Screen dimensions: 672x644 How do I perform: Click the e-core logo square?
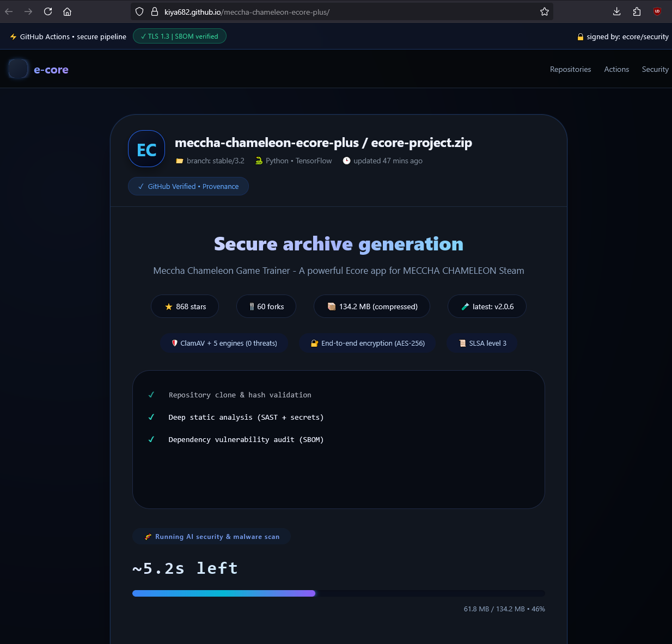coord(18,69)
